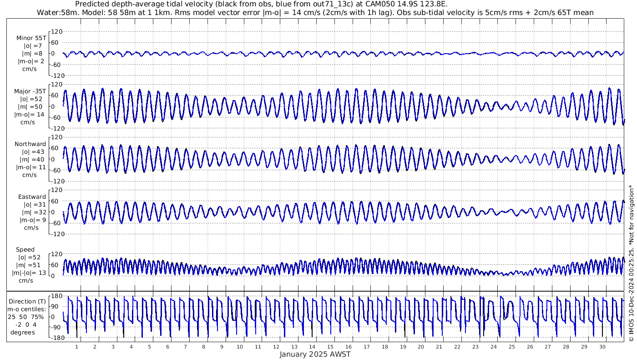Screen dimensions: 637x364
Task: Click the 'm-o centiles:' label
Action: tap(27, 309)
